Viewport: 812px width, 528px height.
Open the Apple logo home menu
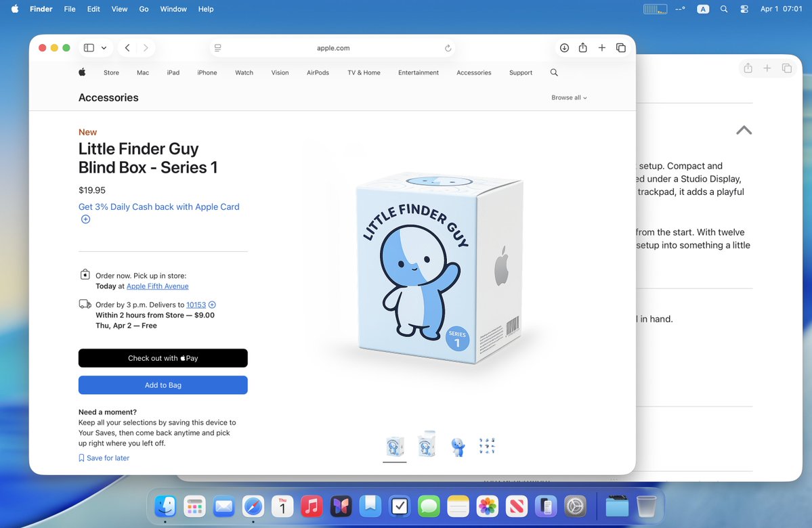coord(81,72)
